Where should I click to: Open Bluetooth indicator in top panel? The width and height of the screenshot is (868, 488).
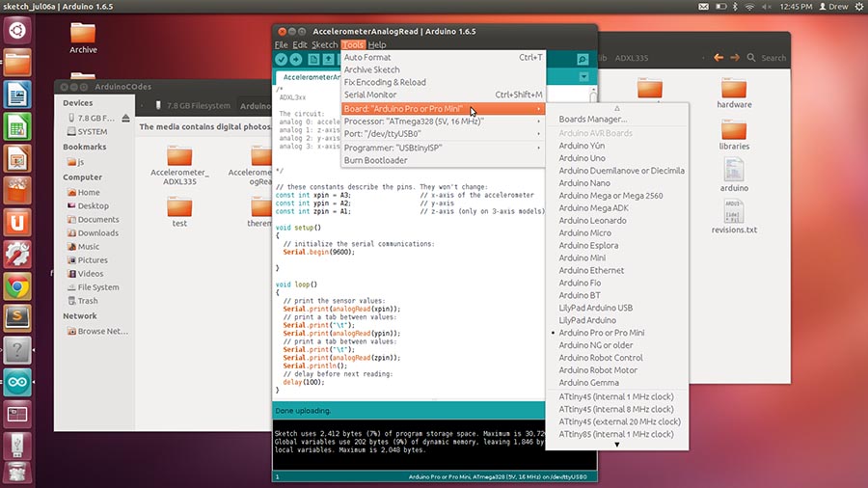[x=735, y=7]
